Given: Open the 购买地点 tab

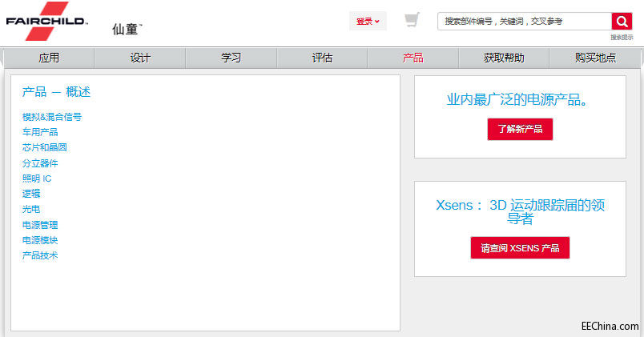Looking at the screenshot, I should pos(595,58).
